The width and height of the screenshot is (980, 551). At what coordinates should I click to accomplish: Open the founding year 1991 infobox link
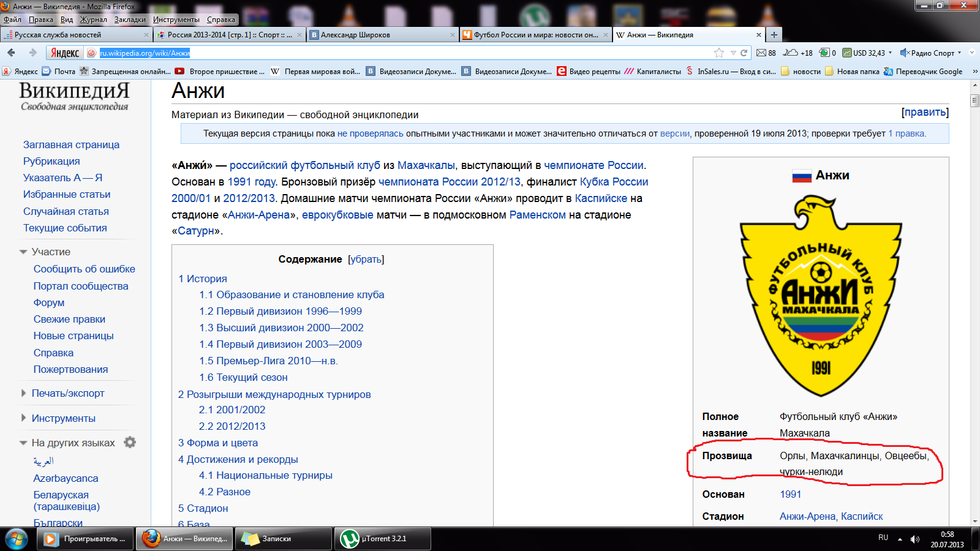(x=790, y=494)
